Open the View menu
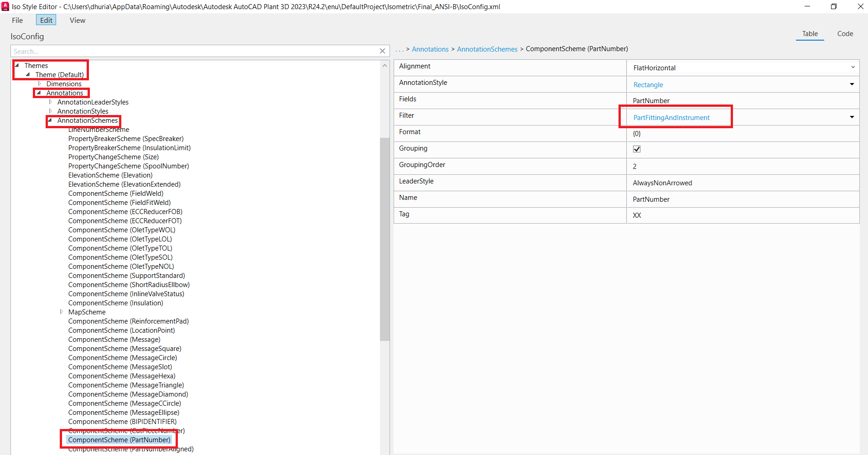 77,20
